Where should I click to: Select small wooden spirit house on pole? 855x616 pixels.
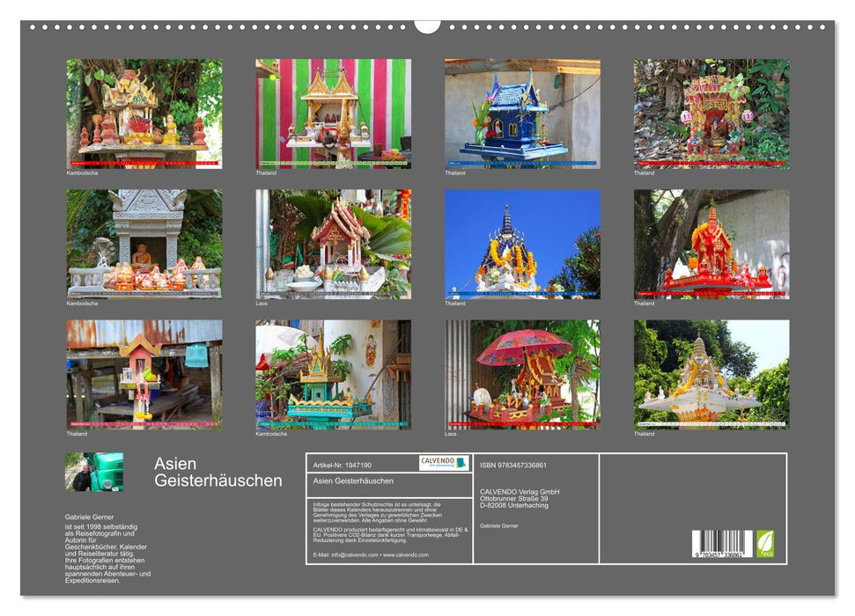tap(144, 374)
